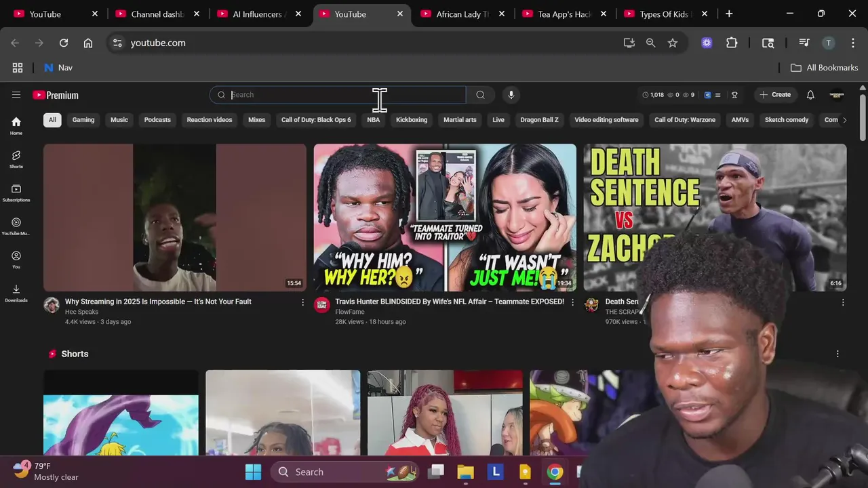Open the apps grid in bookmarks bar
This screenshot has height=488, width=868.
(18, 68)
